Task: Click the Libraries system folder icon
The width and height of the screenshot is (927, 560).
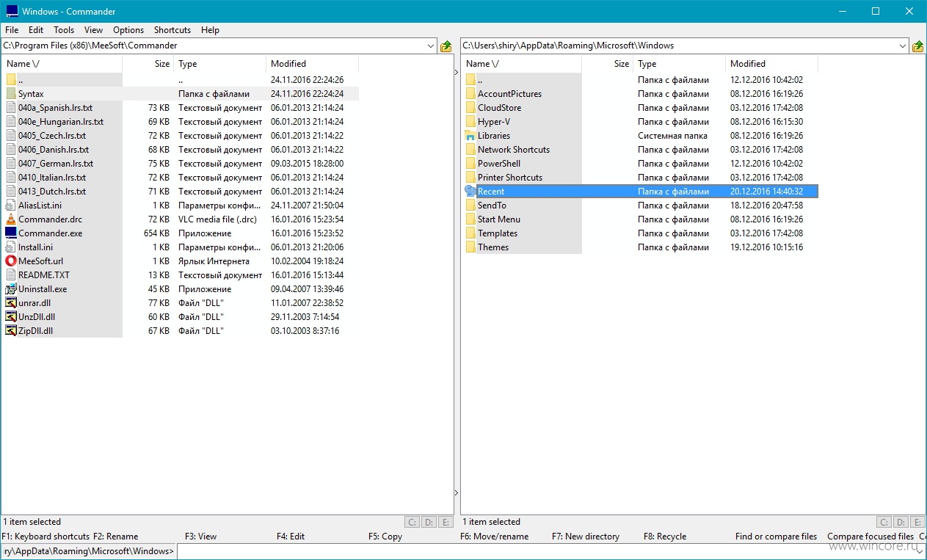Action: [x=470, y=136]
